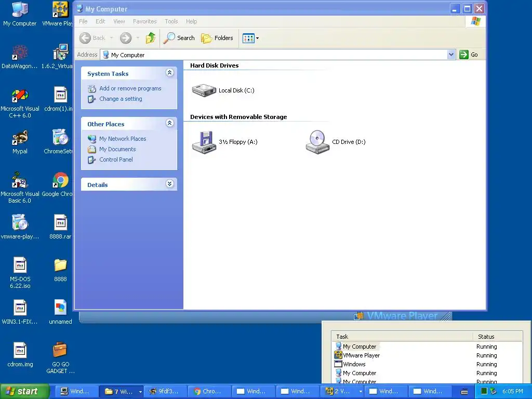The width and height of the screenshot is (532, 399).
Task: Open the Views dropdown button
Action: click(251, 38)
